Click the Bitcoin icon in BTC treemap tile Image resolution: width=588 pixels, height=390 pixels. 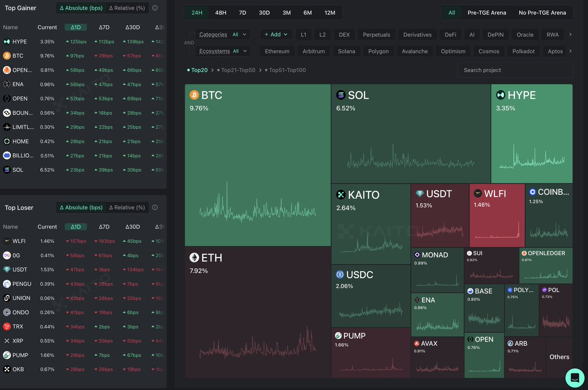tap(195, 95)
